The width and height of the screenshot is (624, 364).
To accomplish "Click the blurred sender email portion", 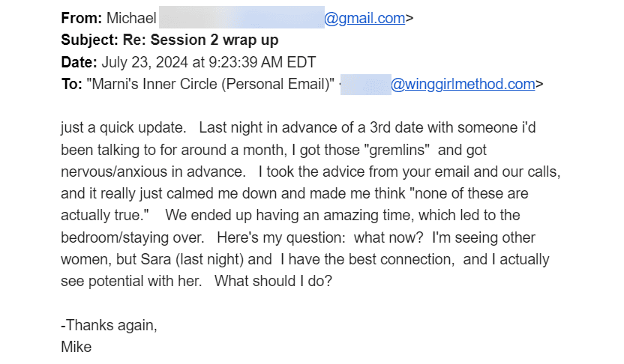I will [x=241, y=17].
